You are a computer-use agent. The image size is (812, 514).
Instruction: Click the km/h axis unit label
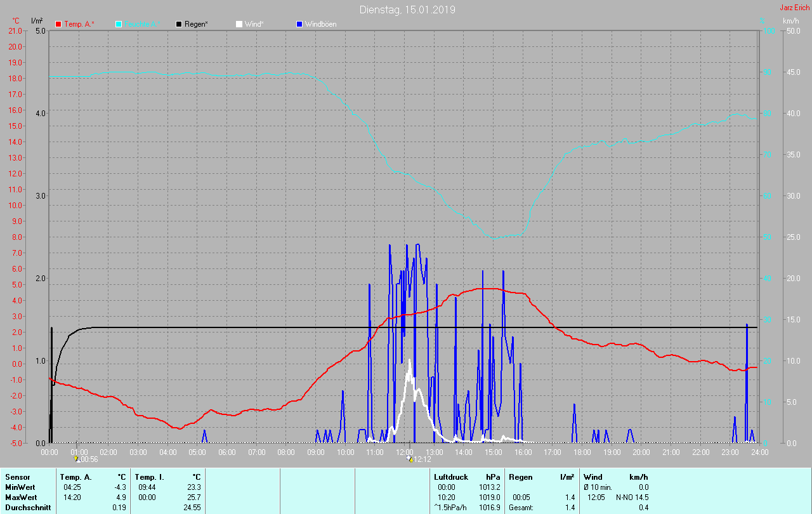pos(790,21)
